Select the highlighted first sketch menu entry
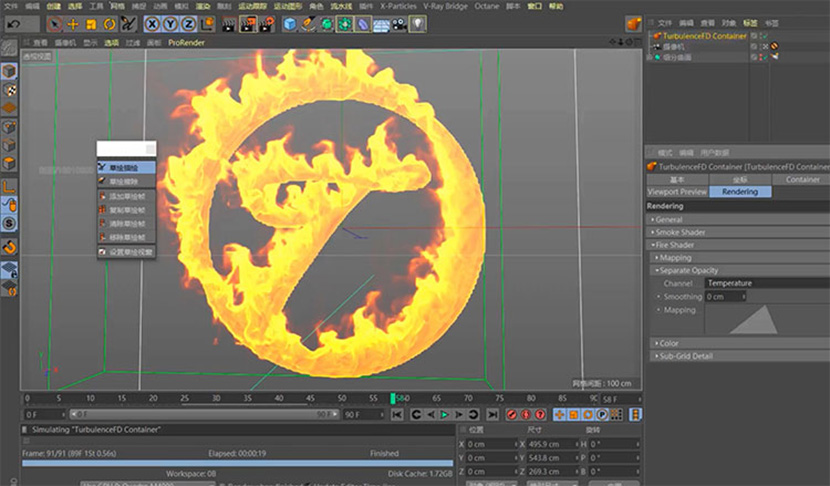830x486 pixels. pyautogui.click(x=126, y=167)
